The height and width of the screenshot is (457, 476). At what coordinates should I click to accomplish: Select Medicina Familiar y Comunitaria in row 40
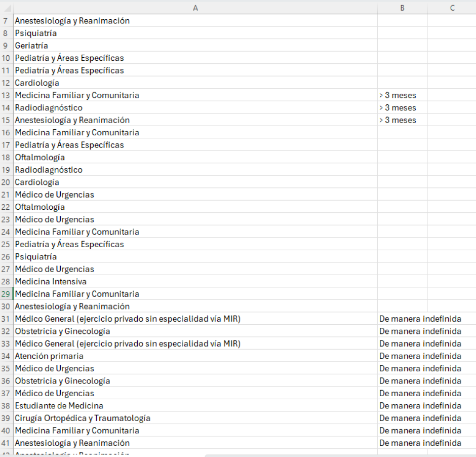coord(195,431)
